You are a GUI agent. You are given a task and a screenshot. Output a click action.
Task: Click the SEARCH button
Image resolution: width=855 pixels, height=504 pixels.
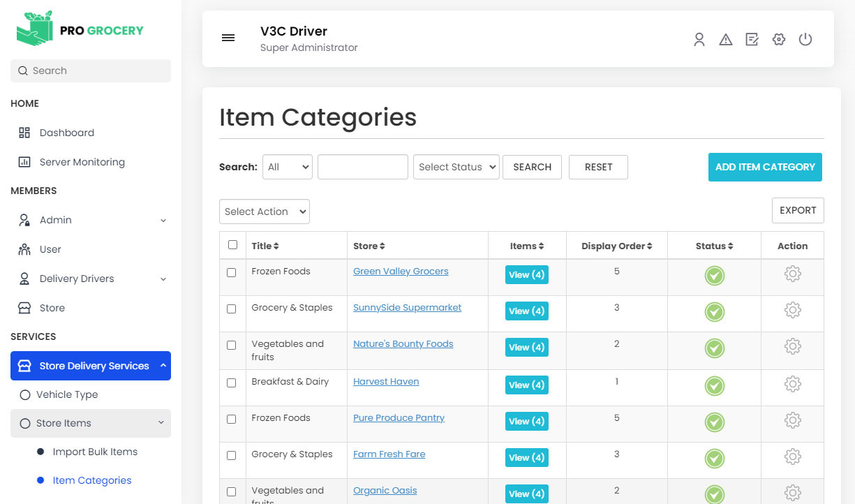[532, 167]
